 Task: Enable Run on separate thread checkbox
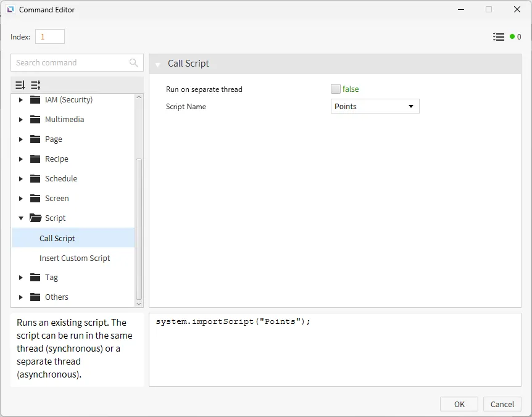pyautogui.click(x=336, y=89)
